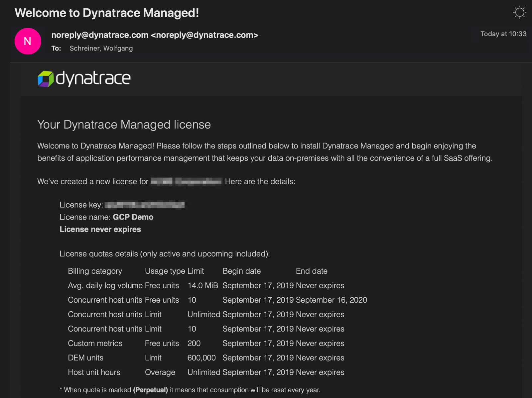Click the Perpetual quota footnote
Image resolution: width=532 pixels, height=398 pixels.
pyautogui.click(x=190, y=390)
